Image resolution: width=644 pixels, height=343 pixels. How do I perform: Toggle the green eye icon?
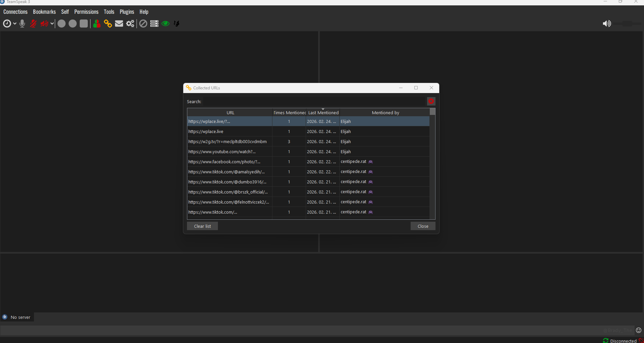pyautogui.click(x=165, y=24)
